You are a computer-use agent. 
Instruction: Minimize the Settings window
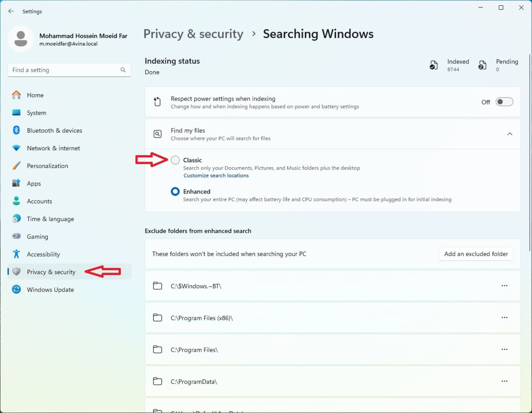tap(480, 8)
